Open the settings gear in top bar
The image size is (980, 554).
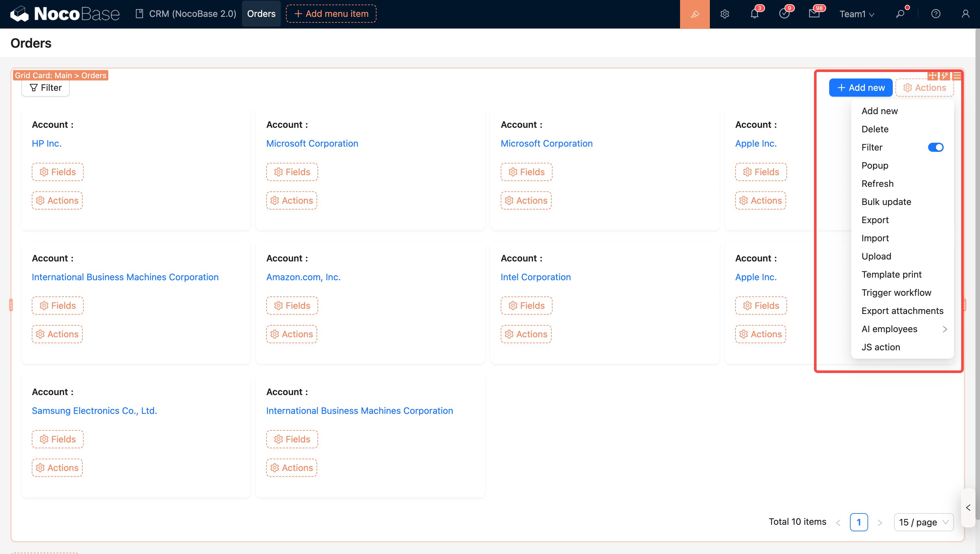click(x=724, y=14)
